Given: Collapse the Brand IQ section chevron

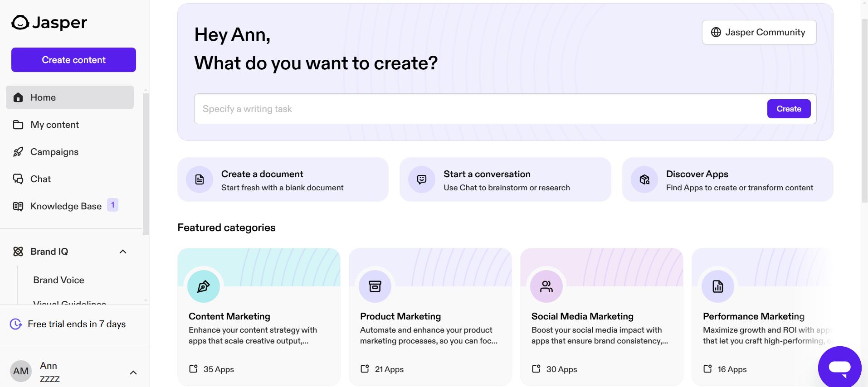Looking at the screenshot, I should (123, 252).
